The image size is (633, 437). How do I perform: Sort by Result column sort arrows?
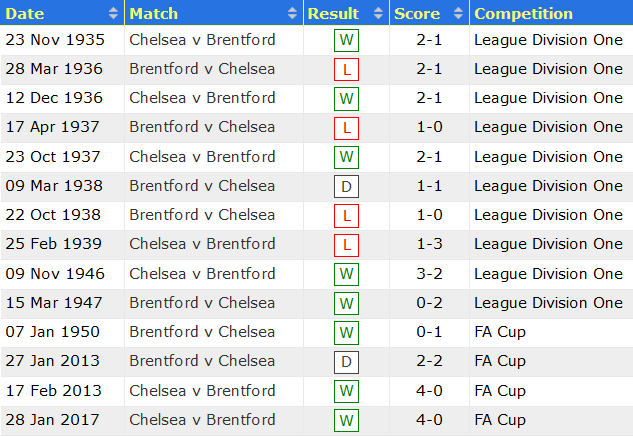(x=378, y=13)
